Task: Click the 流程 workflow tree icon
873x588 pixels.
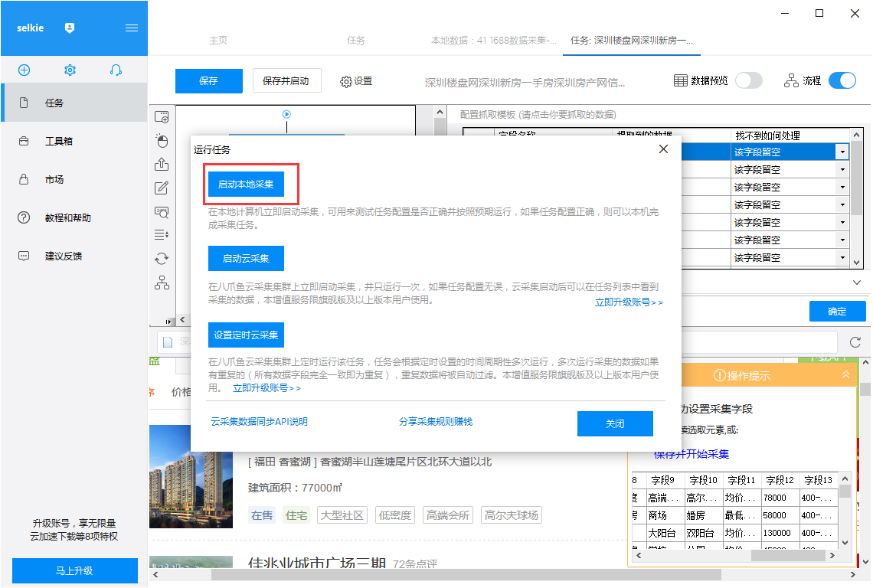Action: [x=791, y=80]
